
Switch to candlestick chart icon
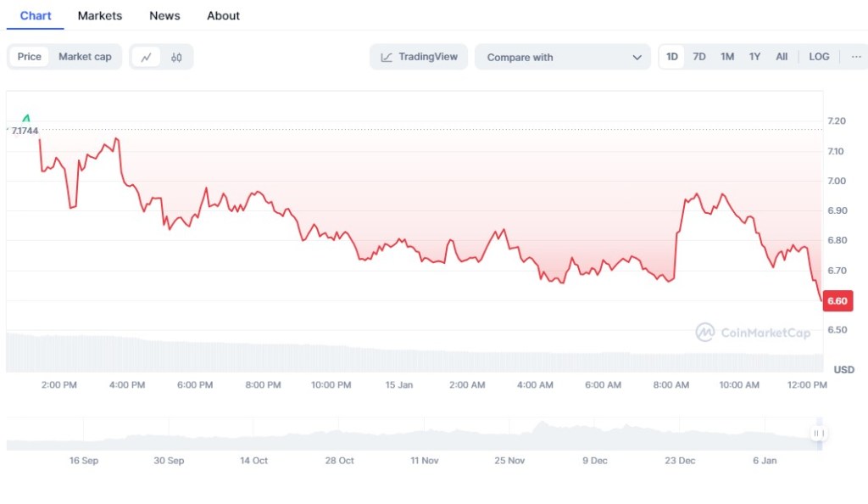tap(176, 57)
